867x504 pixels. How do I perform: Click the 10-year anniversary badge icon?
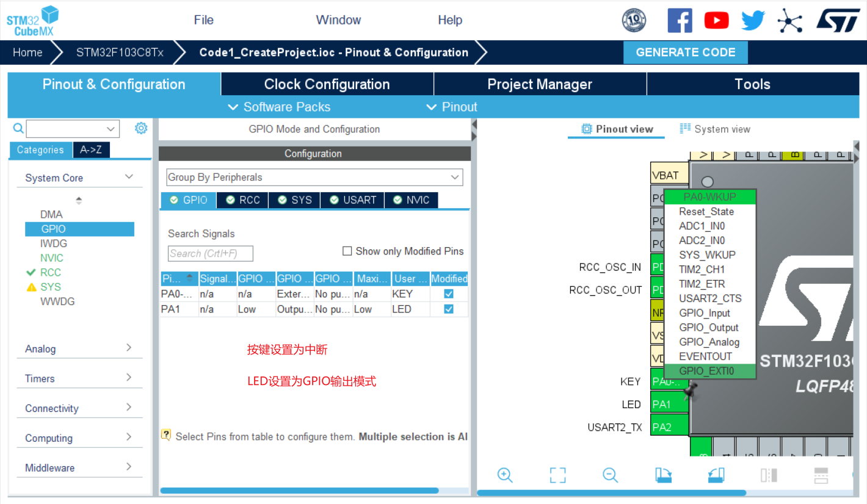coord(634,20)
